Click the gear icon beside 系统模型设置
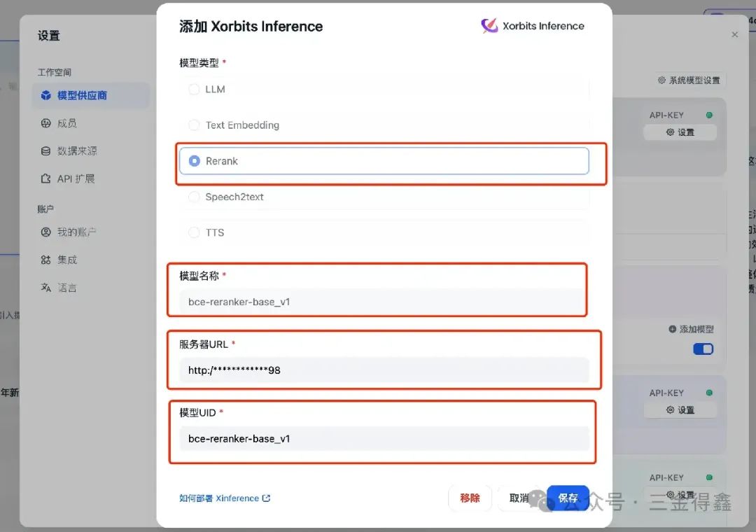The width and height of the screenshot is (756, 532). [662, 80]
